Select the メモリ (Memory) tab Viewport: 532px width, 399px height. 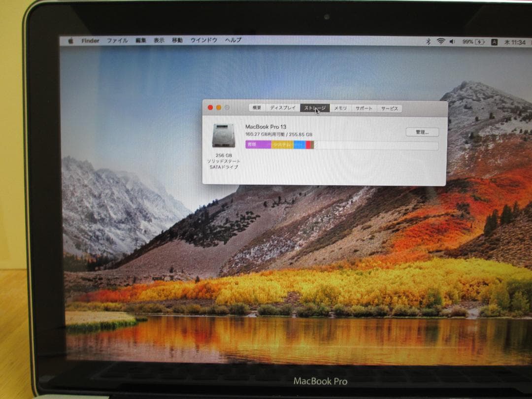click(341, 108)
